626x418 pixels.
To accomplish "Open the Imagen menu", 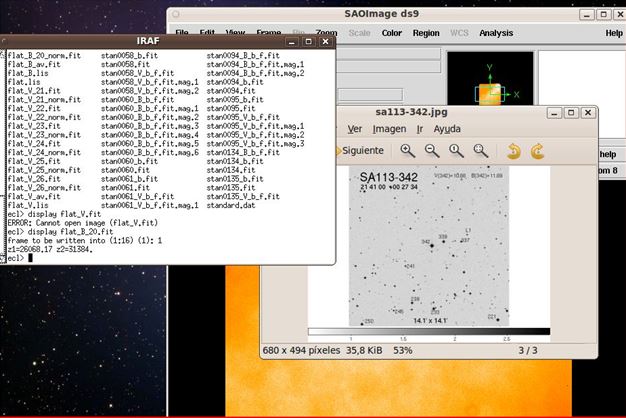I will (389, 129).
